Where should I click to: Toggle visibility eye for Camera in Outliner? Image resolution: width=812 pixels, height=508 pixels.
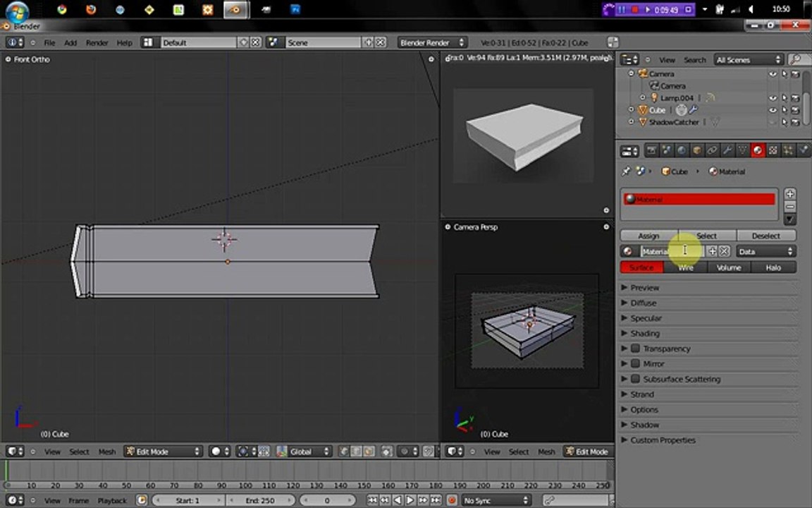773,74
